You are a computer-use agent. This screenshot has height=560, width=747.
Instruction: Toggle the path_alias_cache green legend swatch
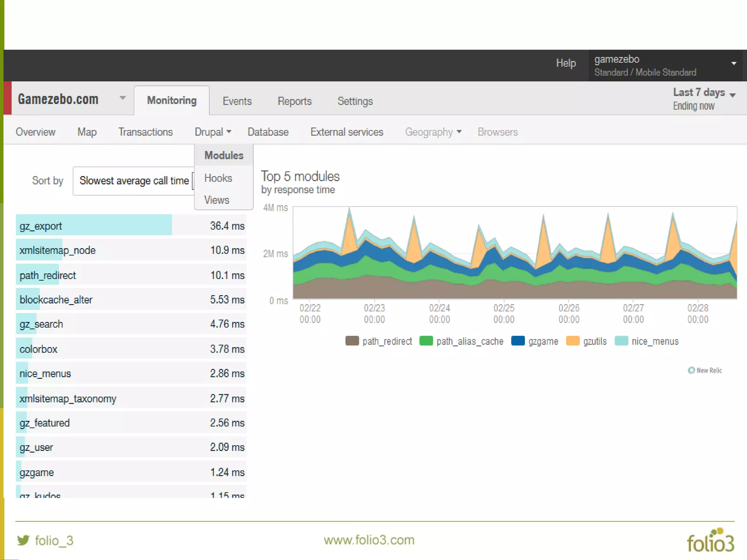pyautogui.click(x=426, y=341)
